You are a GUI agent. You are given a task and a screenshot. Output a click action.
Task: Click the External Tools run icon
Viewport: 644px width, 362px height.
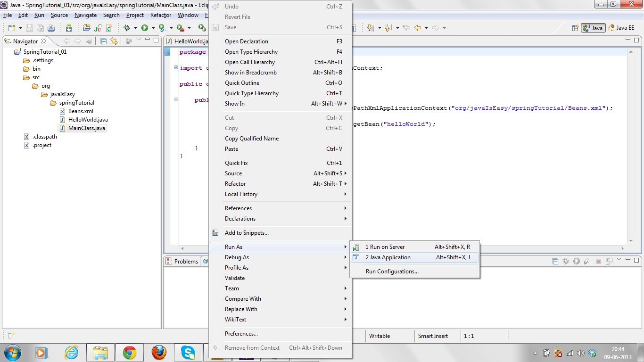click(180, 28)
